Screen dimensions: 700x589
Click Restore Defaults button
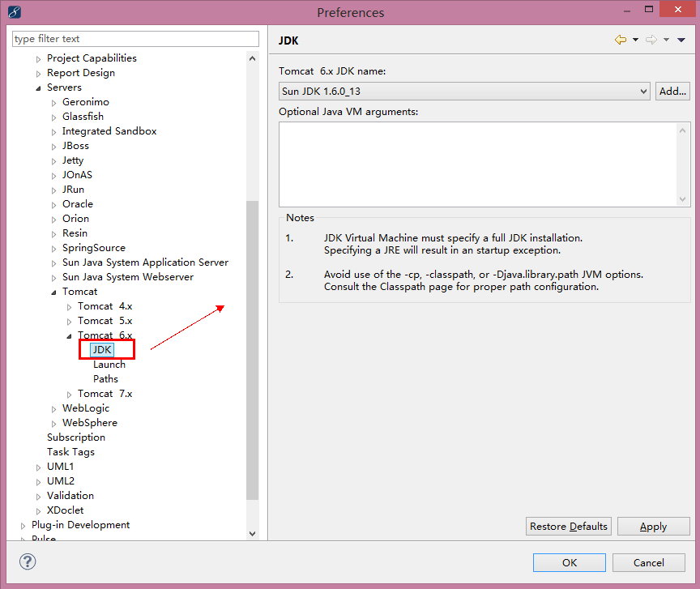(x=568, y=527)
